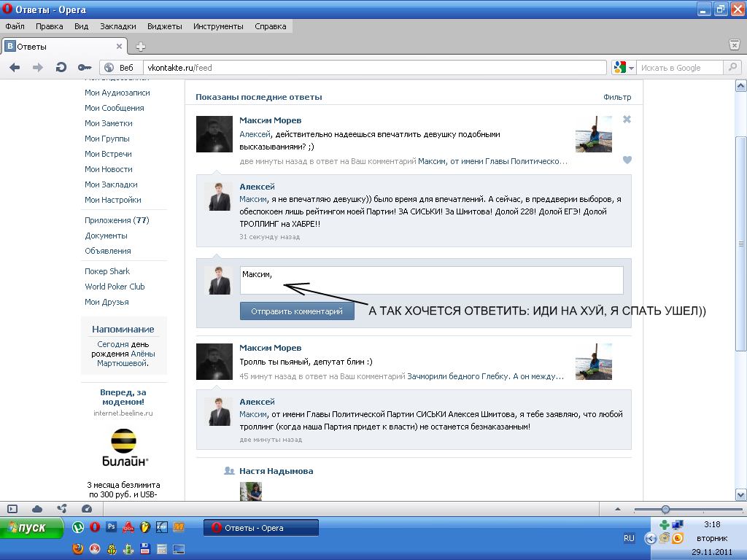This screenshot has height=560, width=747.
Task: Open the closed tabs trash icon
Action: pyautogui.click(x=734, y=44)
